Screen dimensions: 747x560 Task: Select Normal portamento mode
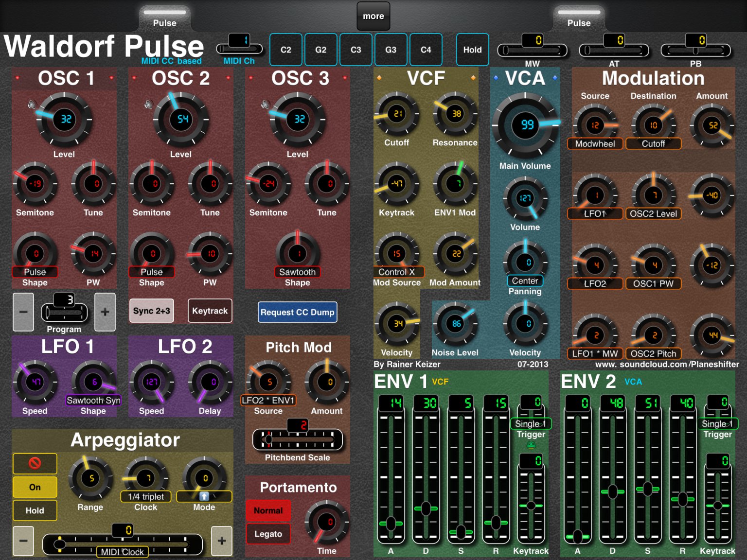click(268, 510)
